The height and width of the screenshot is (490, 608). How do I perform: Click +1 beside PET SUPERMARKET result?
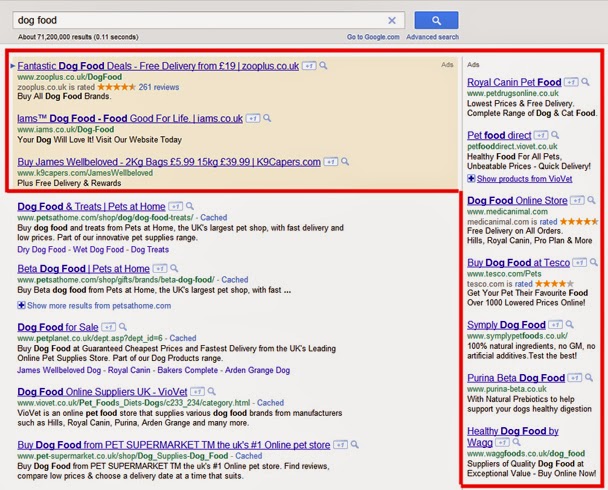click(x=340, y=445)
